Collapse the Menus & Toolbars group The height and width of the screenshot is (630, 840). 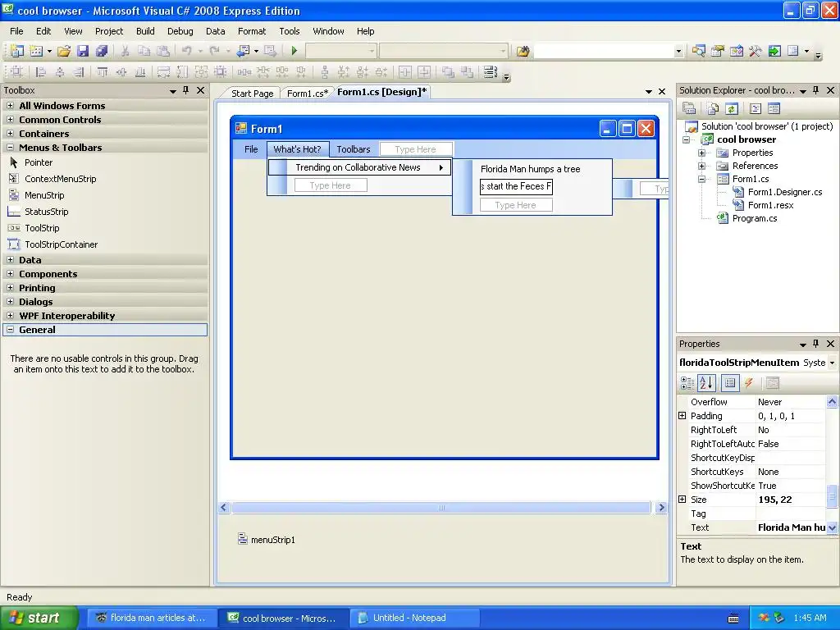(10, 148)
